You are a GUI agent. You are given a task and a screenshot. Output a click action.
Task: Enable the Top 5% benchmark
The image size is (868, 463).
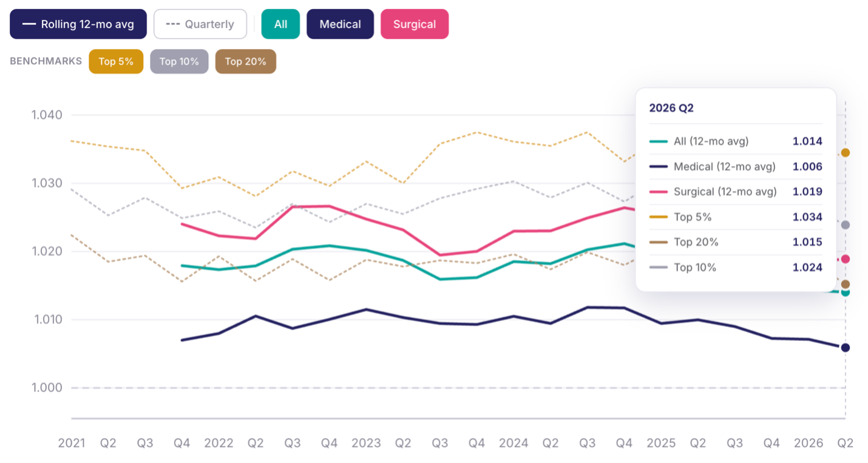(116, 61)
